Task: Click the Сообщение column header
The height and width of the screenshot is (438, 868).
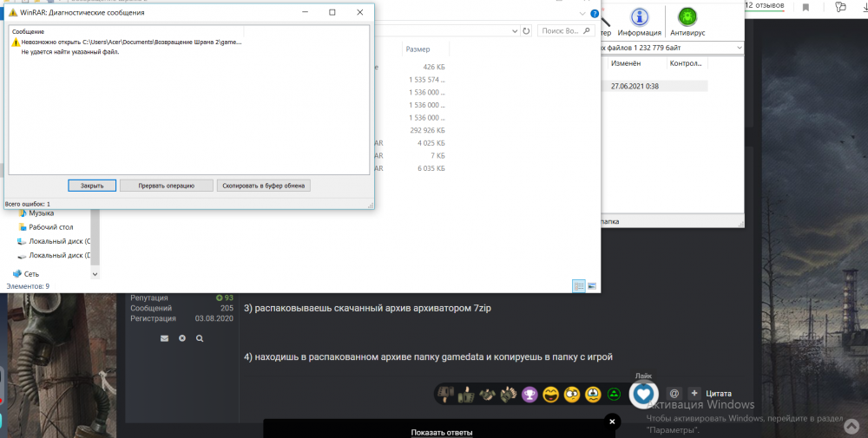Action: pyautogui.click(x=29, y=32)
